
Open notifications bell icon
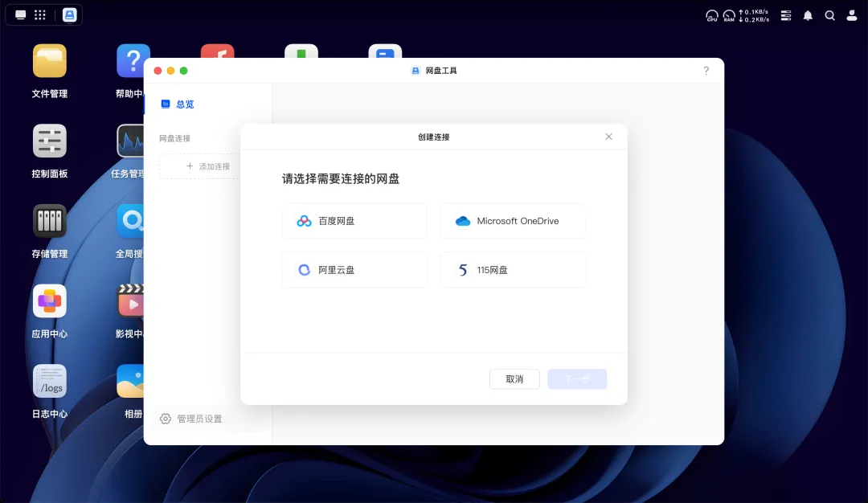point(808,15)
